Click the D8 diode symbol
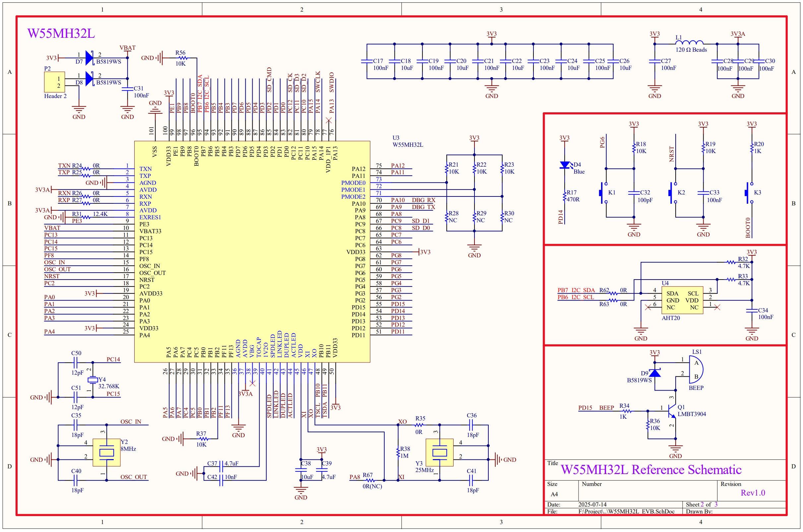Image resolution: width=803 pixels, height=532 pixels. [x=90, y=79]
